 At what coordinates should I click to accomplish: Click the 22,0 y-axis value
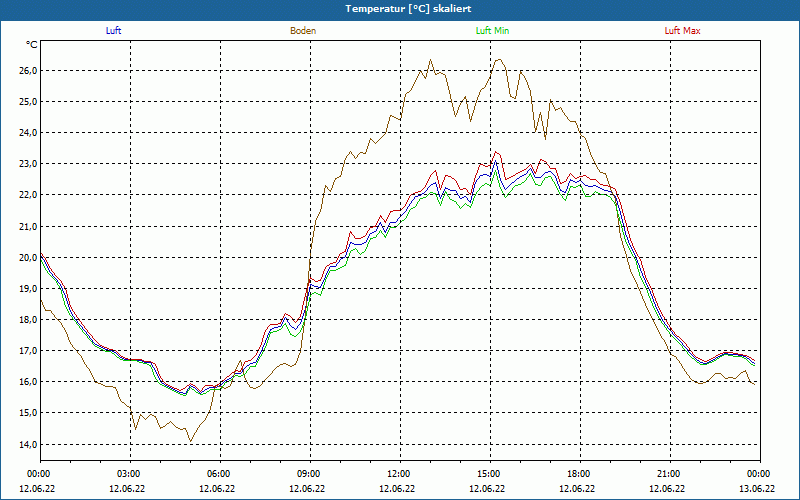29,195
